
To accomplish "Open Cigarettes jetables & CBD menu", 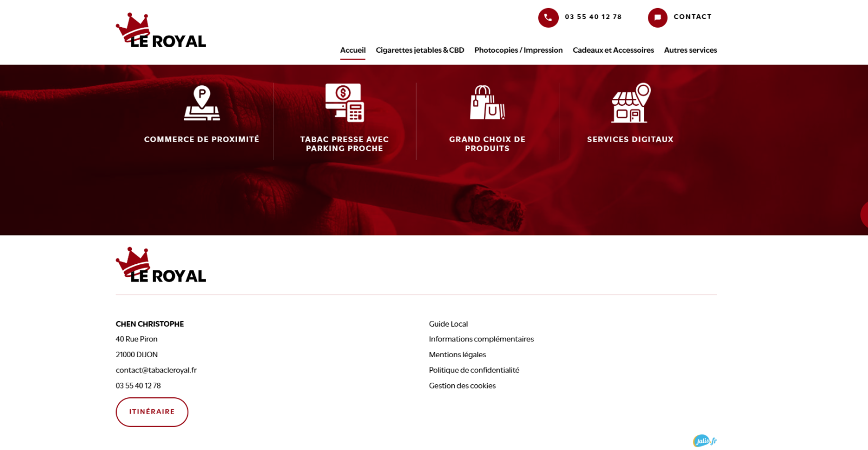I will pyautogui.click(x=420, y=50).
